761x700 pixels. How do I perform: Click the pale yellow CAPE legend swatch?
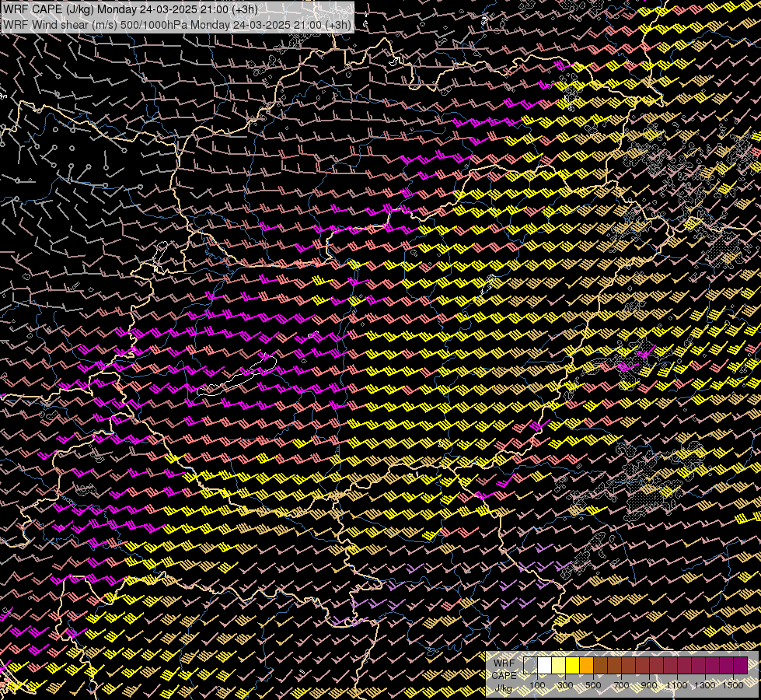click(x=559, y=666)
